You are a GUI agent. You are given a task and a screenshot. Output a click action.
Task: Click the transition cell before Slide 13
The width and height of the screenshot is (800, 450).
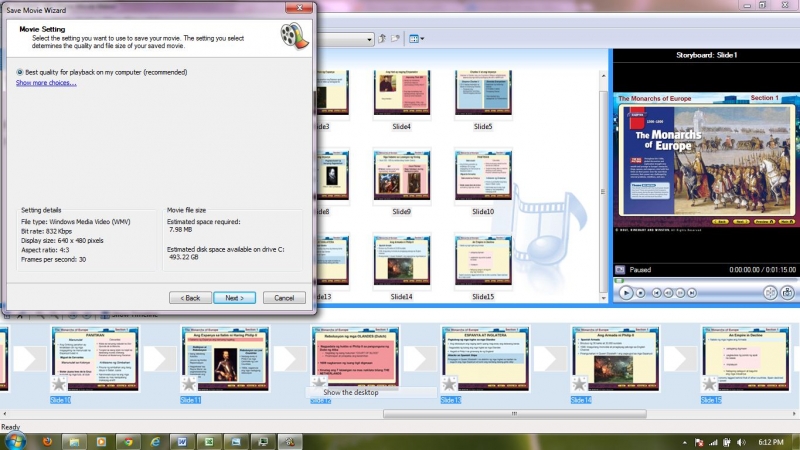tap(419, 359)
